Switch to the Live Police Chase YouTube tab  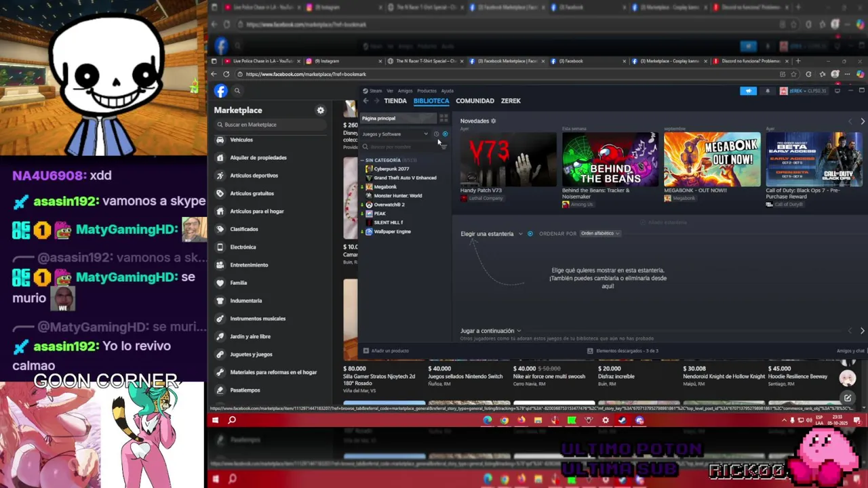(262, 61)
